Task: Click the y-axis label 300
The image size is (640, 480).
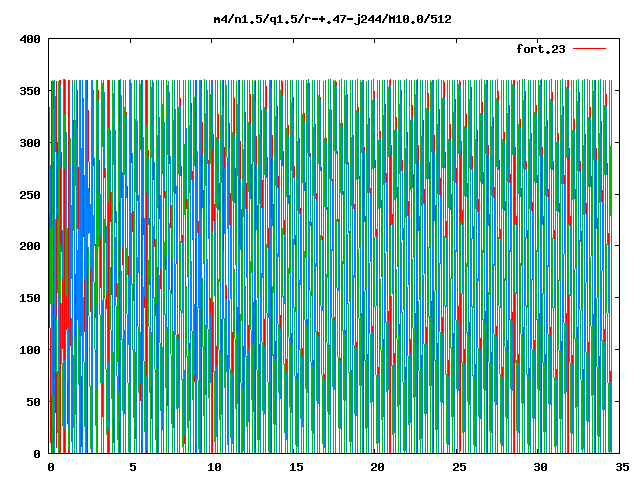Action: (x=30, y=143)
